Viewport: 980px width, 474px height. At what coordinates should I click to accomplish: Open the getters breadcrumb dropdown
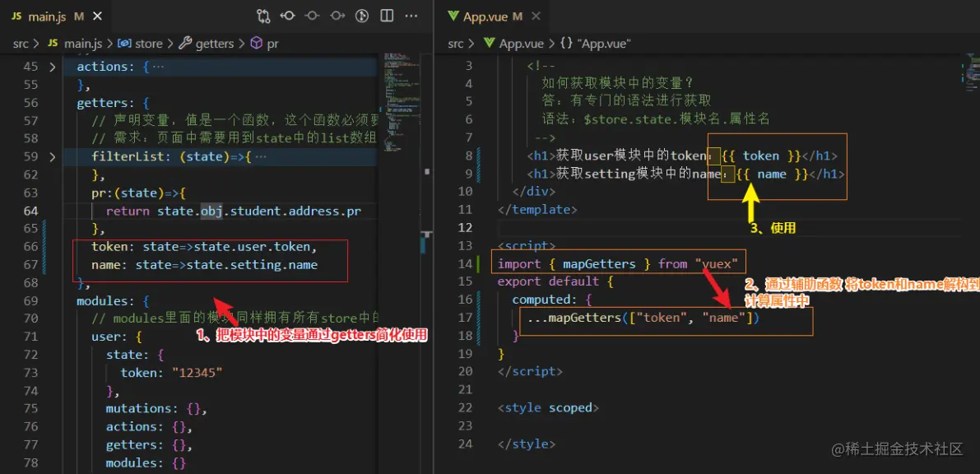pyautogui.click(x=215, y=44)
